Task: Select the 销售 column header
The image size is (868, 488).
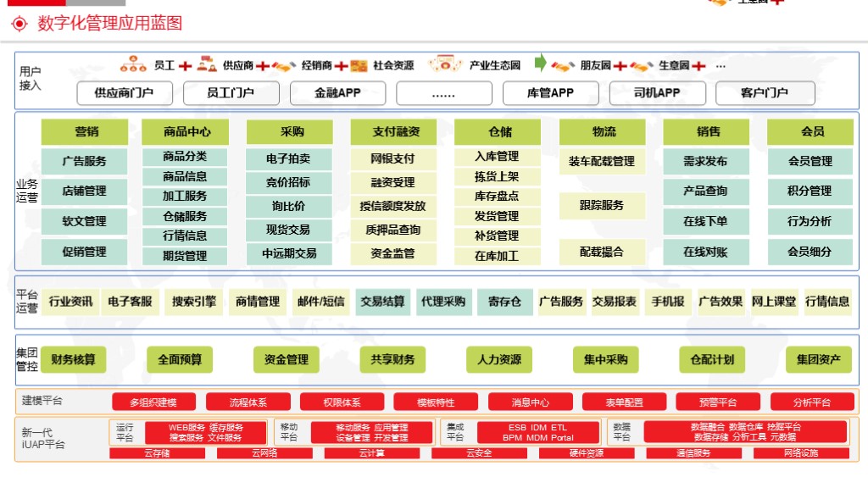Action: click(706, 131)
